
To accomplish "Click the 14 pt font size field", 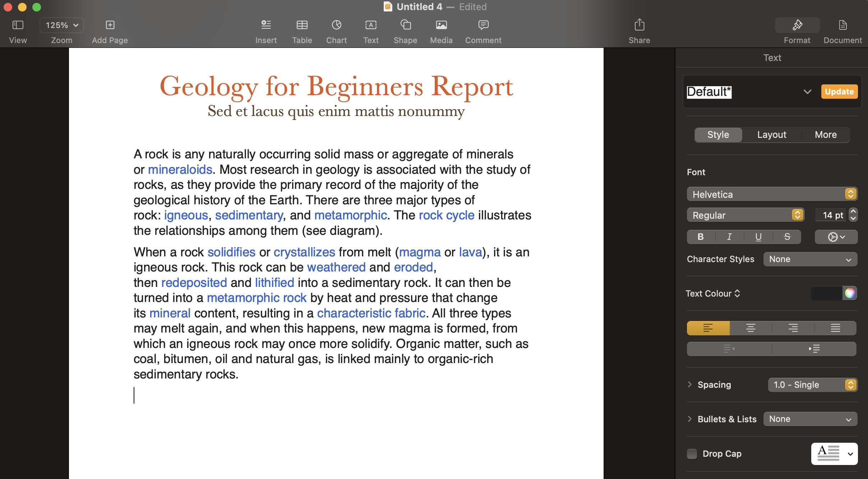I will pos(831,215).
